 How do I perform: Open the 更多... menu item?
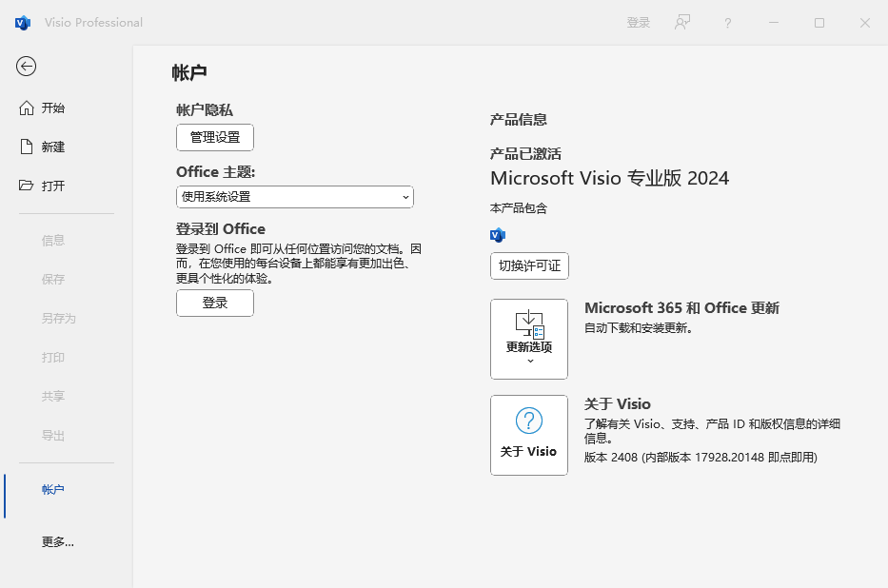(58, 542)
